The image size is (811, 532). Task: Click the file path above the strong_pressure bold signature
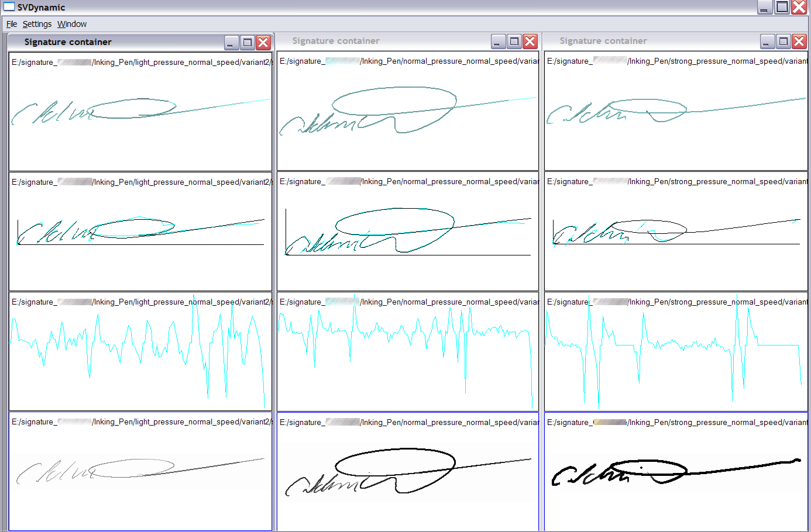[x=677, y=422]
